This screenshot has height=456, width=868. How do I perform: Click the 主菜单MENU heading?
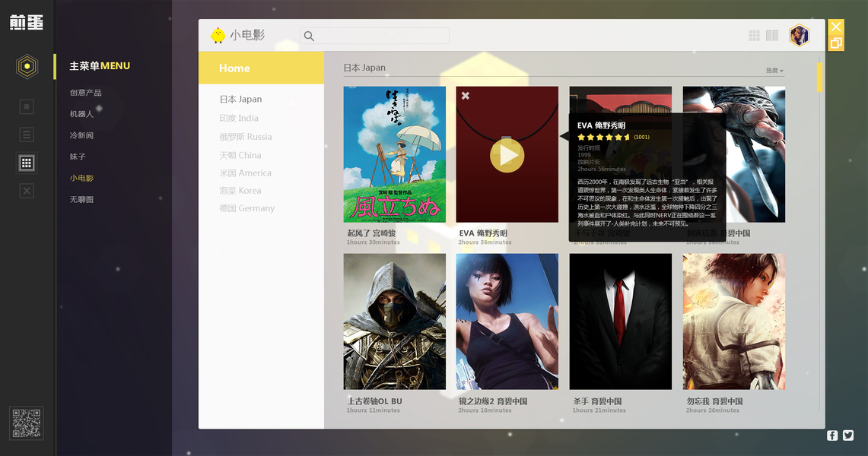point(100,66)
